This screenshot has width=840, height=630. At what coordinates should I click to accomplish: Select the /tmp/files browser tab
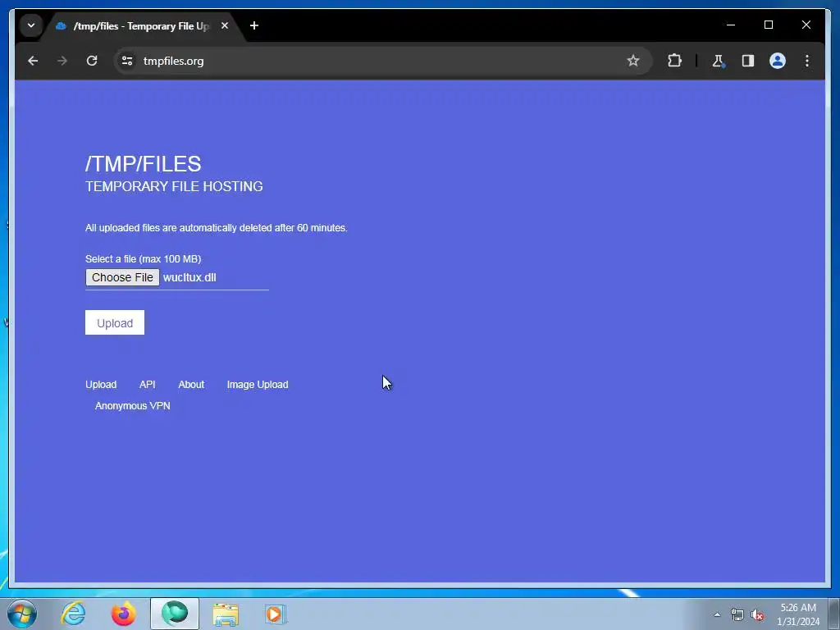coord(142,25)
